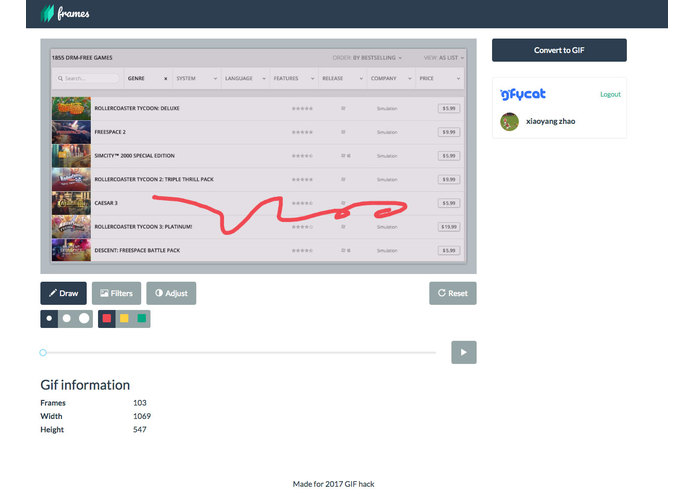
Task: Click xiaoyang zhao profile avatar
Action: coord(509,121)
